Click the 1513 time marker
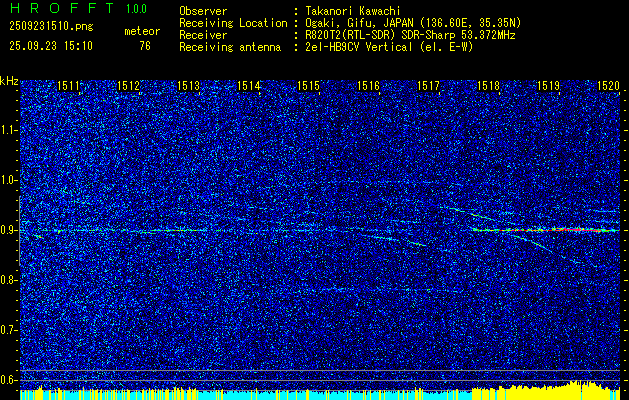Image resolution: width=629 pixels, height=400 pixels. click(x=189, y=86)
